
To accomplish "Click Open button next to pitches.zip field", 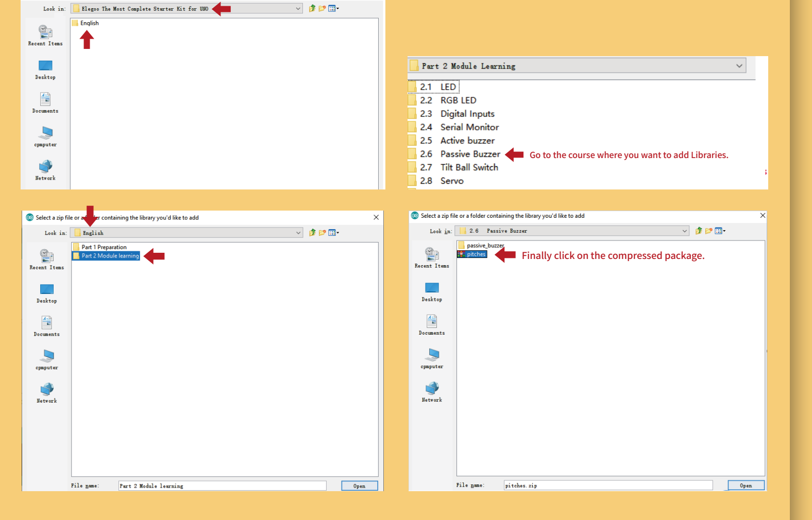I will click(746, 486).
